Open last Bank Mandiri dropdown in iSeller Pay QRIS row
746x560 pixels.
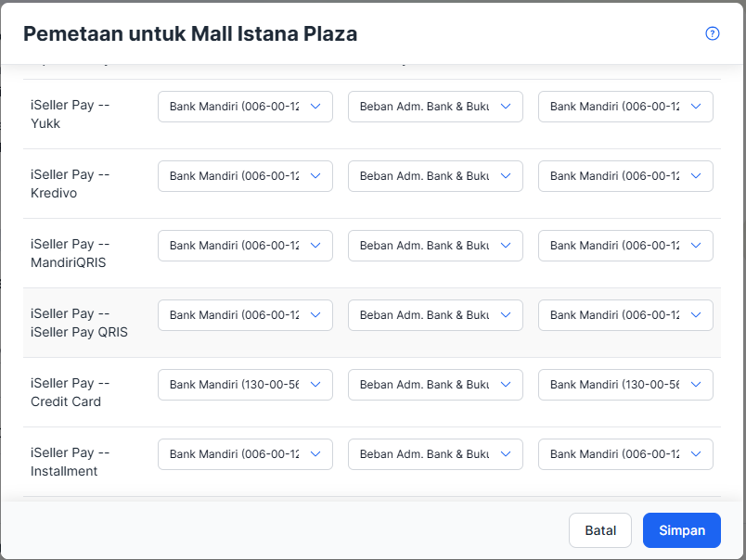pyautogui.click(x=625, y=315)
